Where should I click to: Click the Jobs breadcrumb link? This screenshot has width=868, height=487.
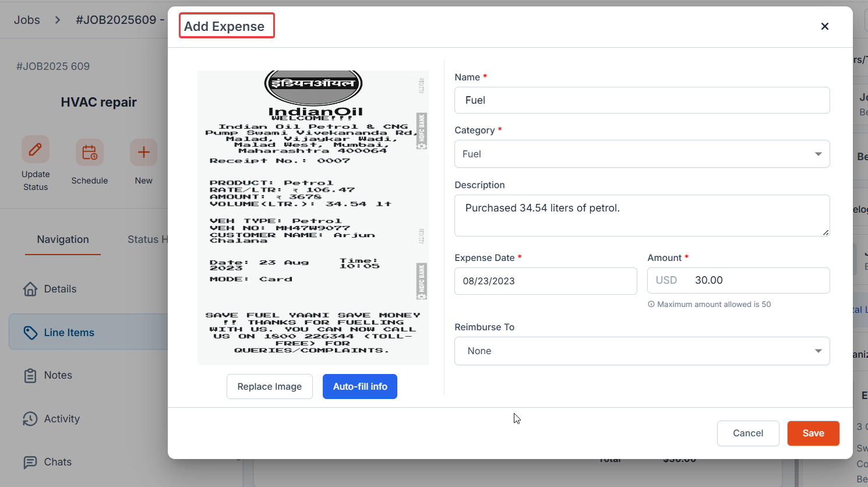coord(27,20)
